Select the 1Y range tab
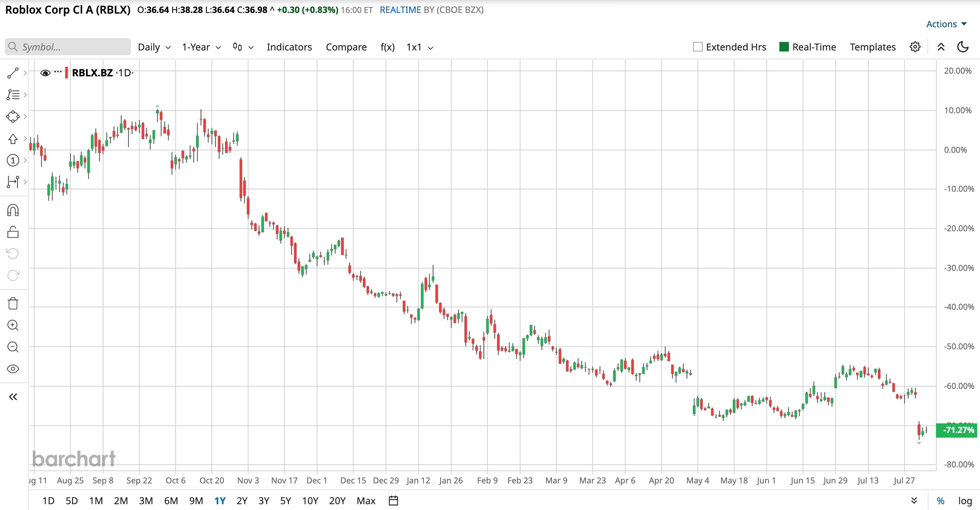Viewport: 980px width, 510px height. 220,501
